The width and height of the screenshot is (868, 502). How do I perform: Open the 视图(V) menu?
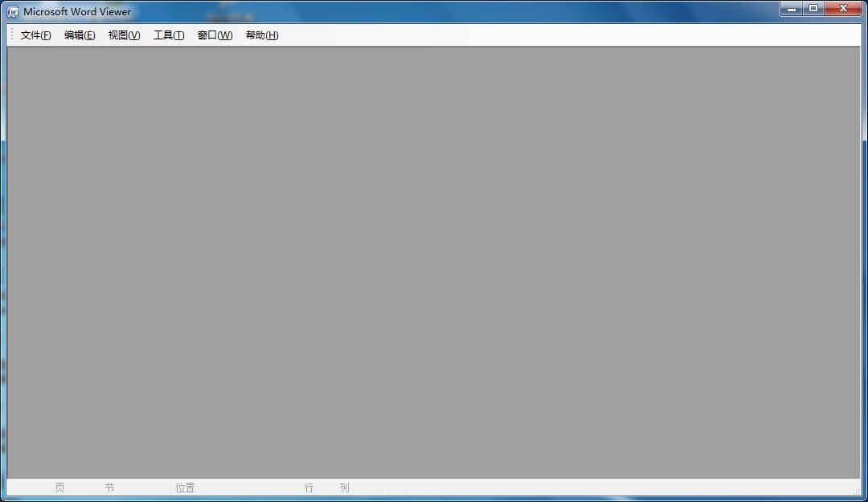(x=124, y=35)
